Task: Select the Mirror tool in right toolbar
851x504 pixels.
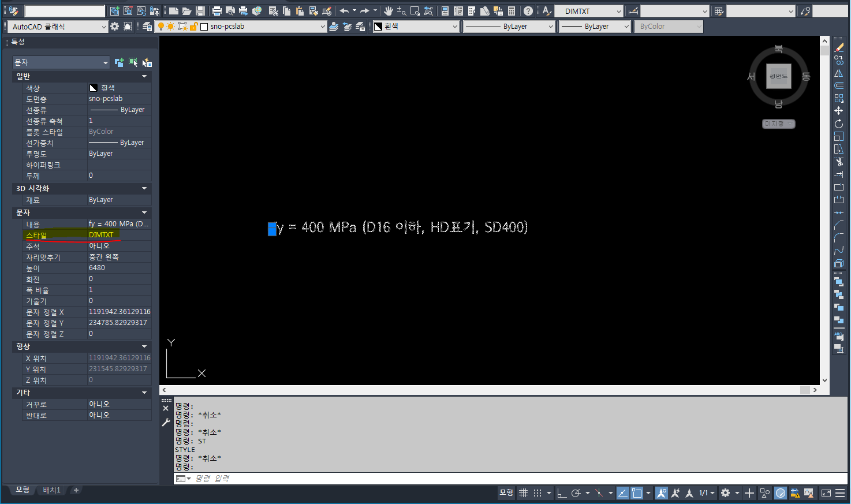Action: pyautogui.click(x=839, y=73)
